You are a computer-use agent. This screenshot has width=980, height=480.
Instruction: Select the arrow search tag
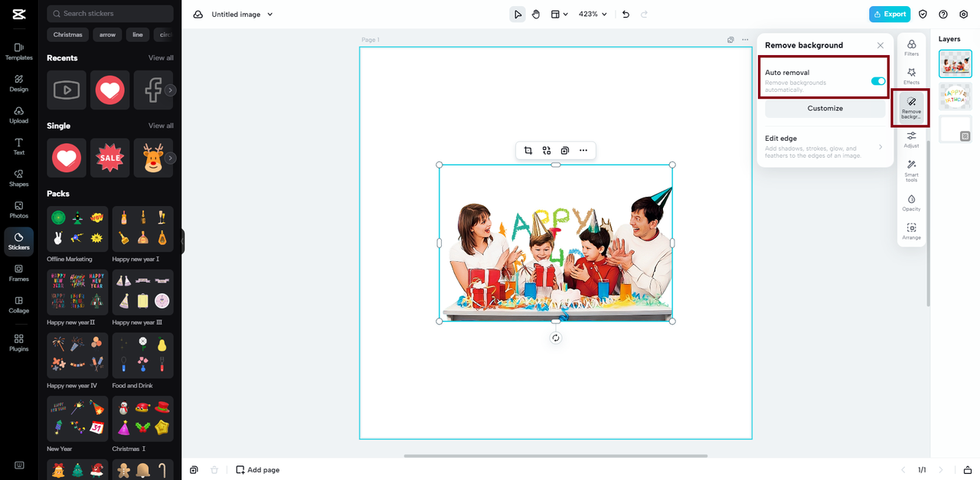(x=107, y=34)
